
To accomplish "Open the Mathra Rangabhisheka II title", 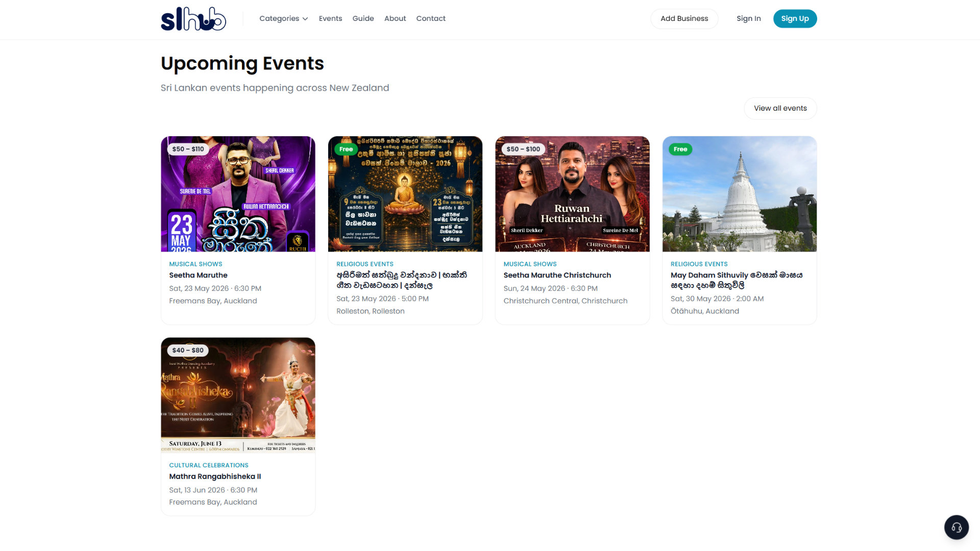I will (x=215, y=477).
